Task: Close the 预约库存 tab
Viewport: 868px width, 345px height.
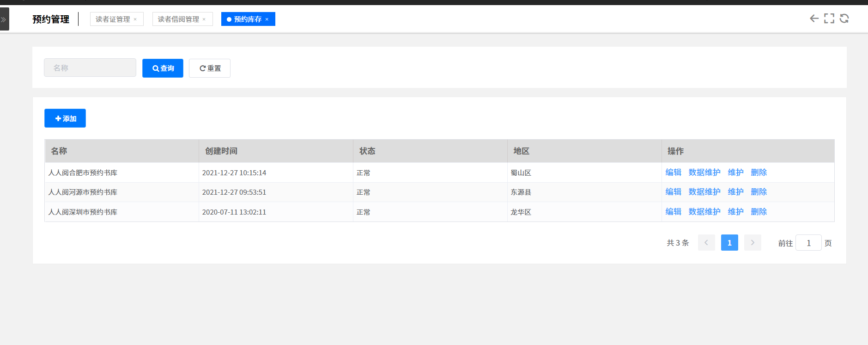Action: coord(267,19)
